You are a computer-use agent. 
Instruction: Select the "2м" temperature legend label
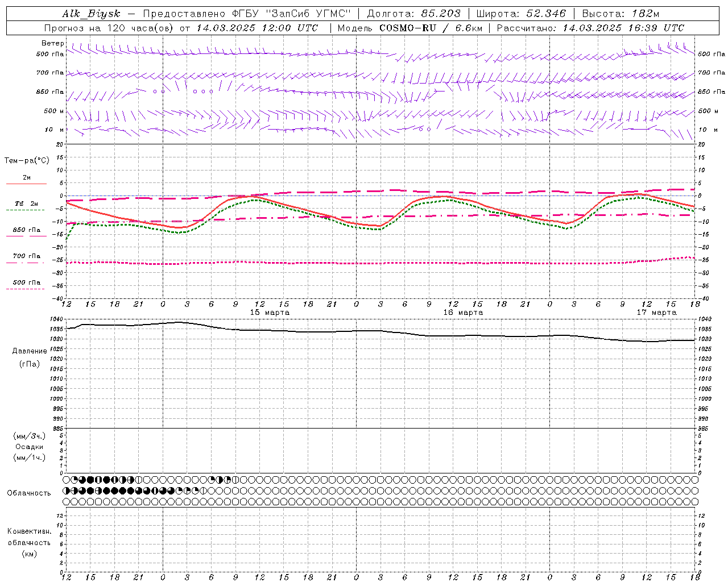27,178
